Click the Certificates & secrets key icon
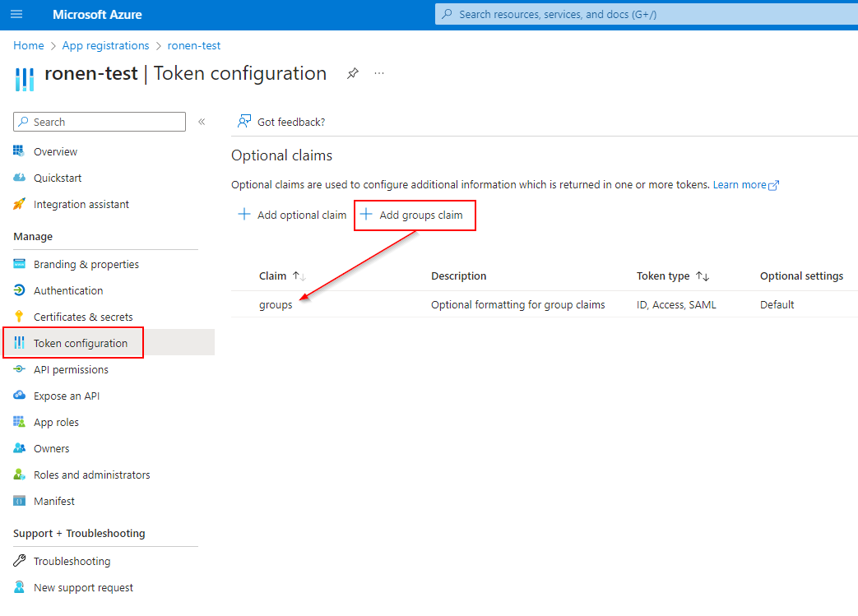This screenshot has width=858, height=616. point(20,317)
